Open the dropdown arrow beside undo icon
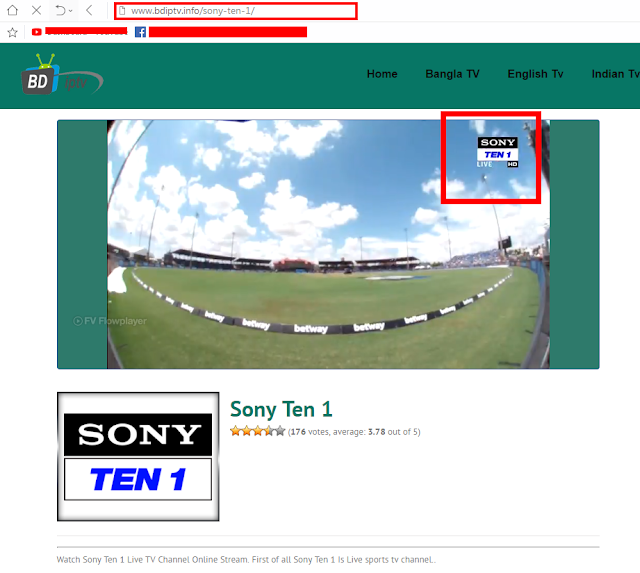640x573 pixels. 71,11
